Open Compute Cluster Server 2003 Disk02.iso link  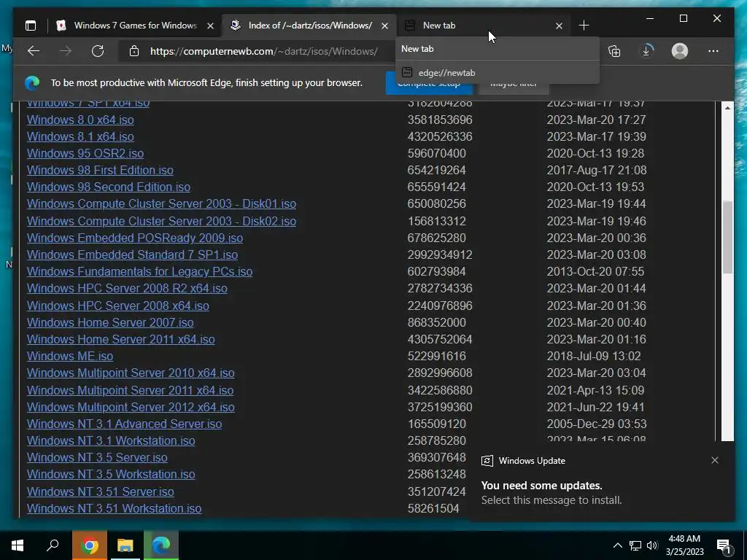click(x=161, y=221)
